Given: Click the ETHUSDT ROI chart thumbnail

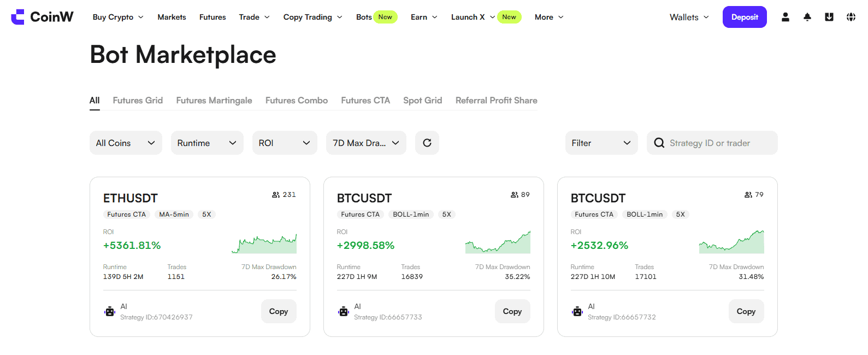Looking at the screenshot, I should click(x=264, y=243).
